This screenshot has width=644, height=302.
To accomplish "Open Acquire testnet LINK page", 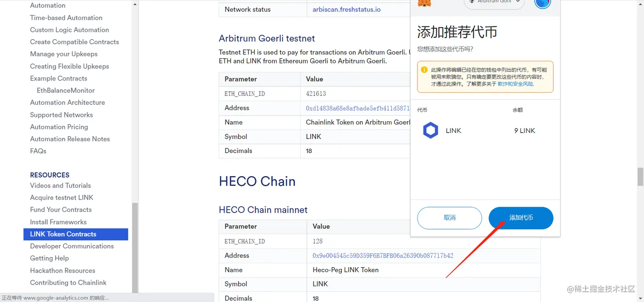I will [x=61, y=197].
